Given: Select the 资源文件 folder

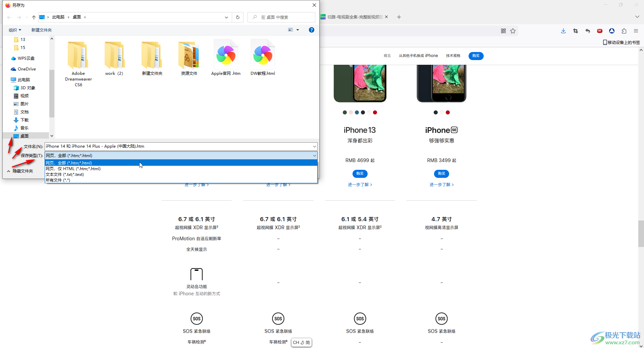Looking at the screenshot, I should [189, 59].
